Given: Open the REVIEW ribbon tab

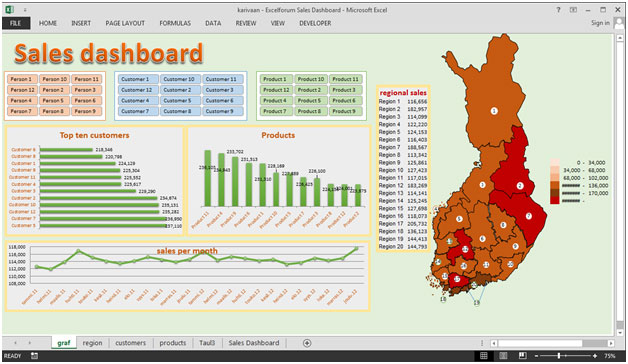Looking at the screenshot, I should pyautogui.click(x=246, y=23).
